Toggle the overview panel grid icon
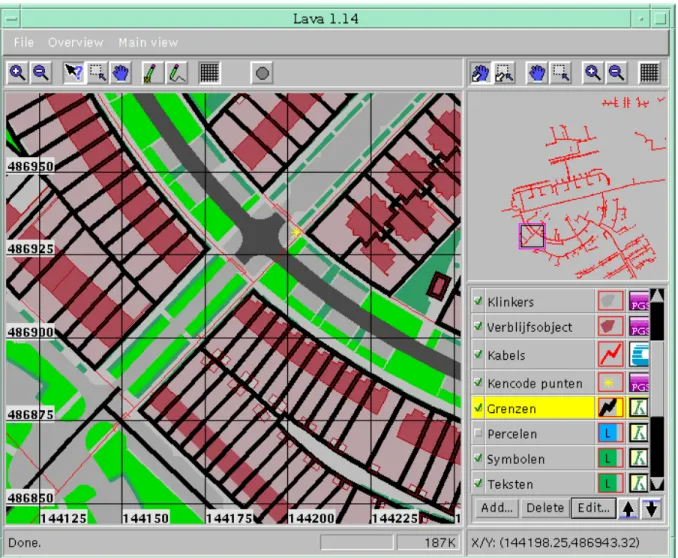 649,73
